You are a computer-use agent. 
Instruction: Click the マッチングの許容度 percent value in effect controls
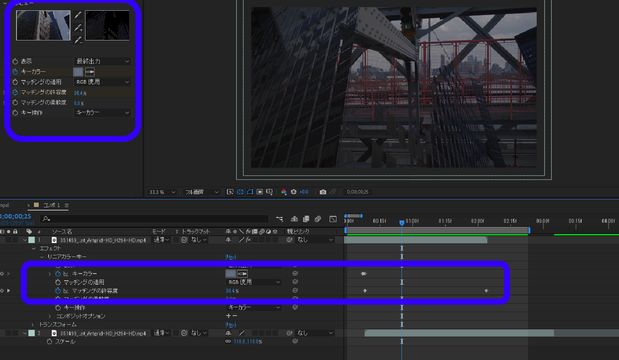(80, 93)
